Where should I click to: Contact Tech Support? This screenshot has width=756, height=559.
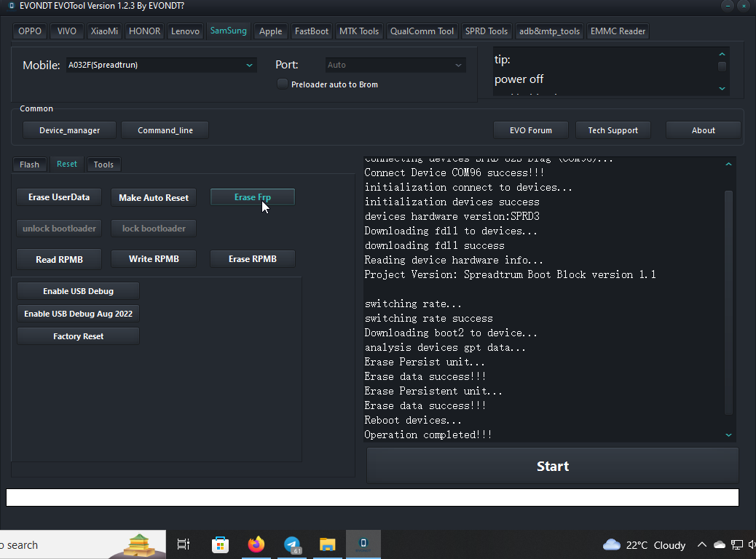coord(613,130)
